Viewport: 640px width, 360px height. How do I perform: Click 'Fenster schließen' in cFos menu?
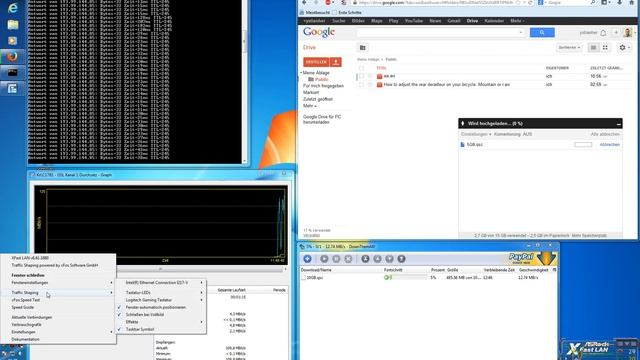(28, 275)
